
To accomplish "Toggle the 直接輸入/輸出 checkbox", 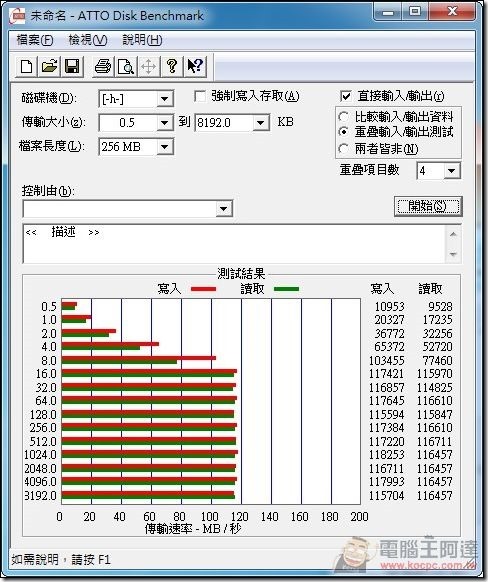I will 345,97.
